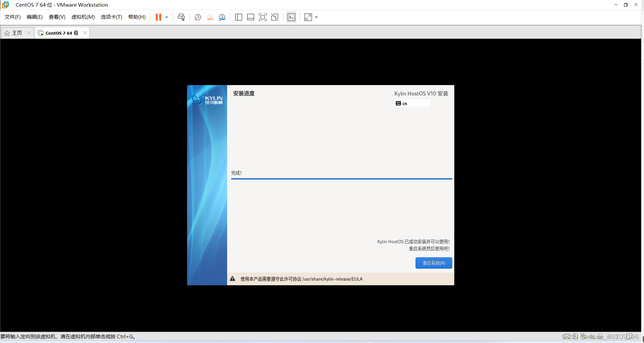This screenshot has height=343, width=644.
Task: Take a snapshot of the virtual machine
Action: click(198, 17)
